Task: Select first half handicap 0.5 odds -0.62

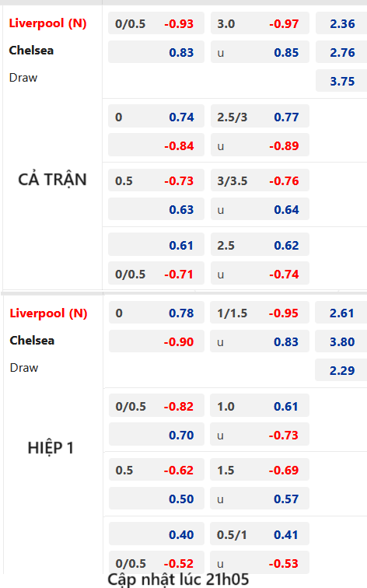Action: 157,470
